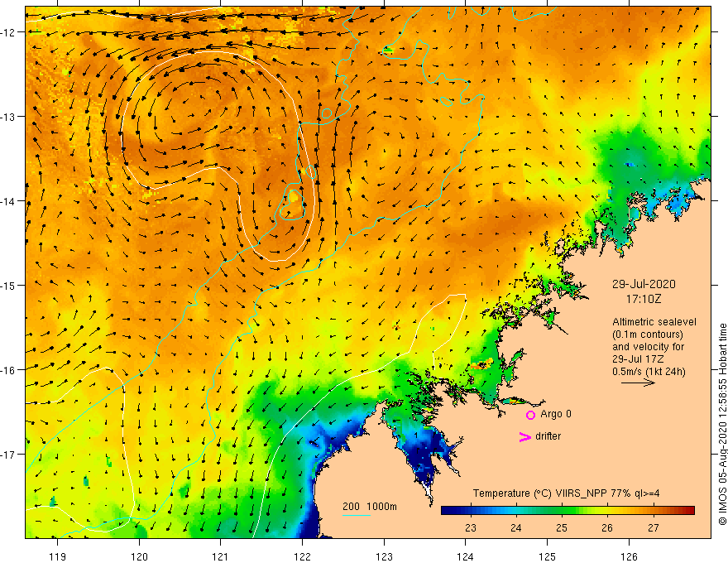Click the magenta drifter arrowhead legend icon
Screen dimensions: 728x563
click(x=525, y=436)
